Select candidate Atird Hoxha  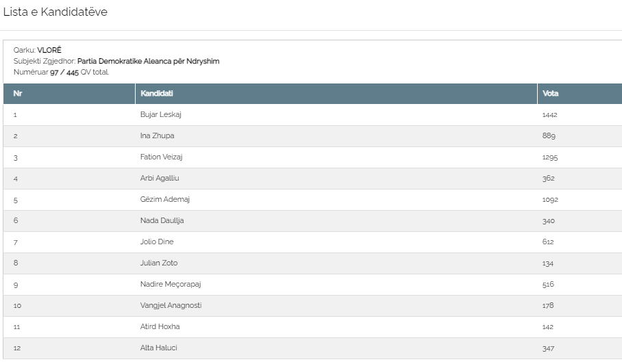pos(160,326)
